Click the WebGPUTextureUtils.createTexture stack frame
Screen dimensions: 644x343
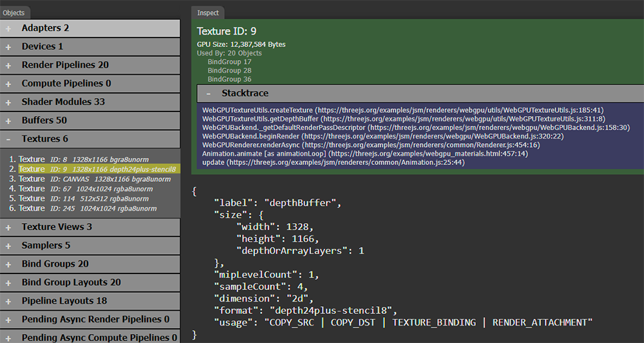click(x=403, y=110)
